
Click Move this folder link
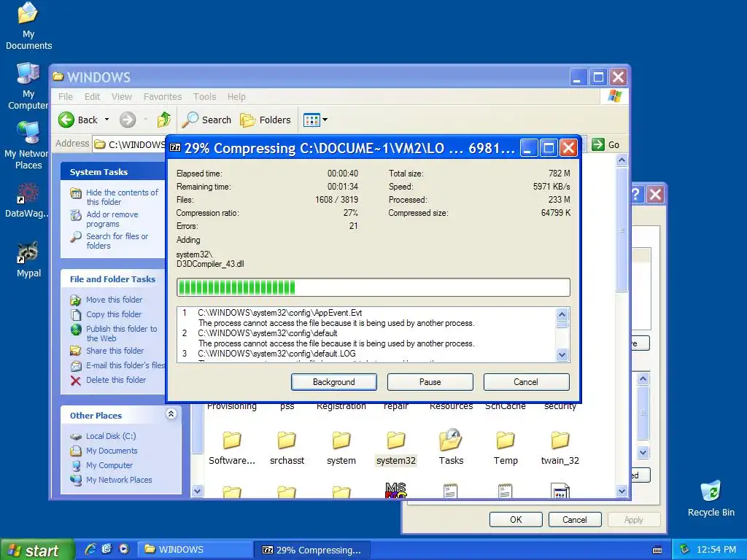pyautogui.click(x=114, y=300)
